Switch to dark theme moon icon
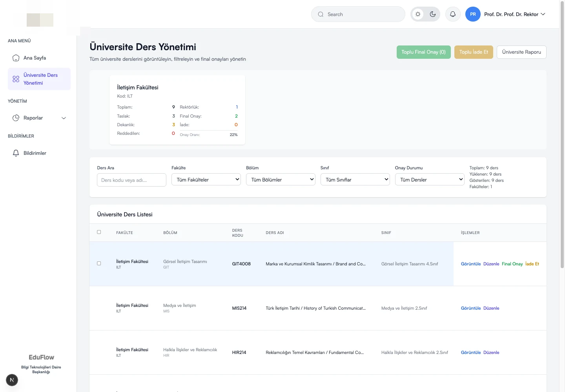The height and width of the screenshot is (392, 565). click(433, 14)
